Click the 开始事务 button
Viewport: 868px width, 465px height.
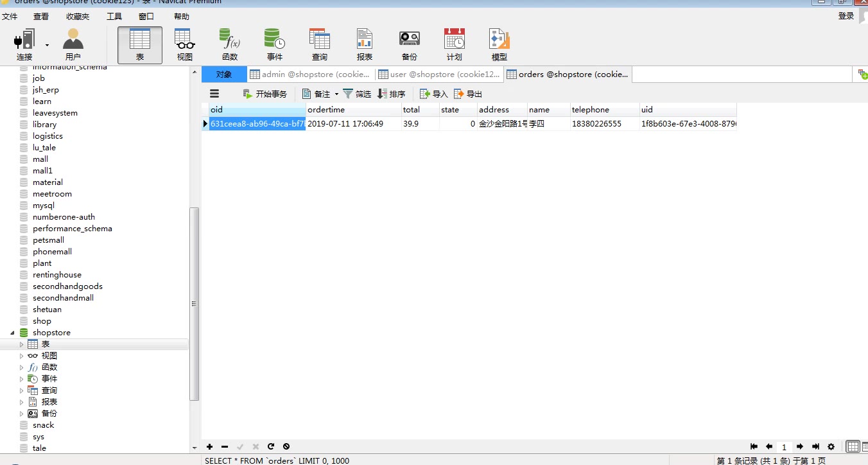265,94
